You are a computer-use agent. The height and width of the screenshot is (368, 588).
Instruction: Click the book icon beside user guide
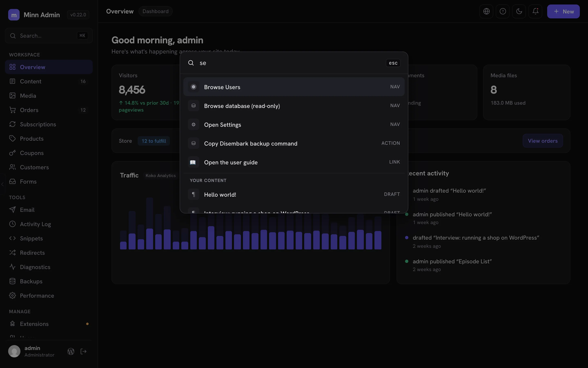[x=193, y=162]
